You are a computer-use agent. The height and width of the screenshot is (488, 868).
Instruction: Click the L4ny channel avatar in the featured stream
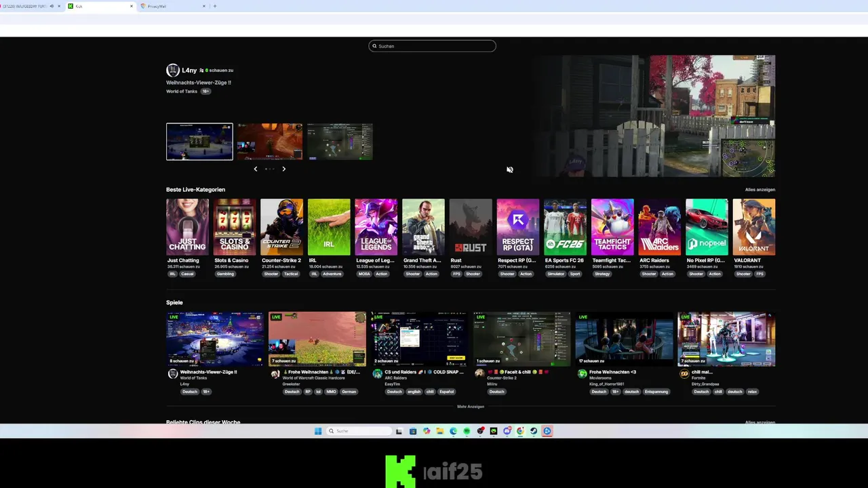(x=173, y=70)
